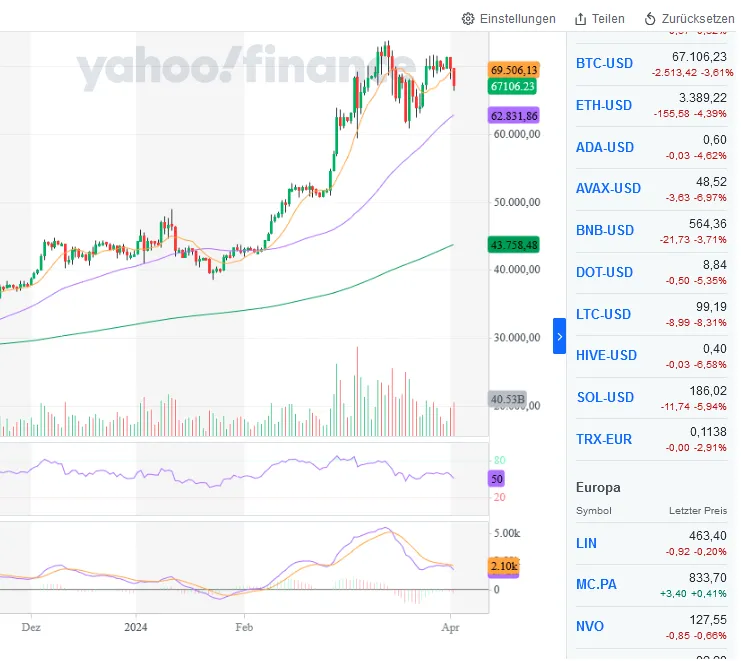Click purple 62.831,86 moving average label
Image resolution: width=741 pixels, height=661 pixels.
tap(514, 116)
